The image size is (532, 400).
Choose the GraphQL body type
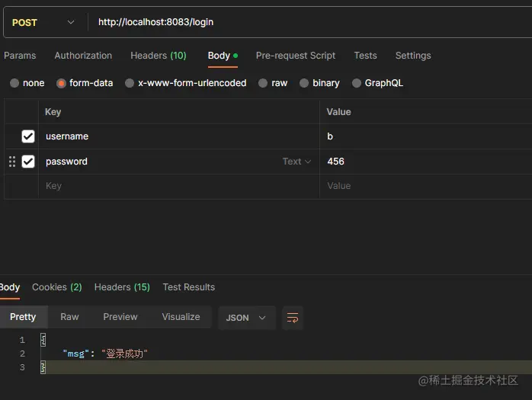pos(356,83)
